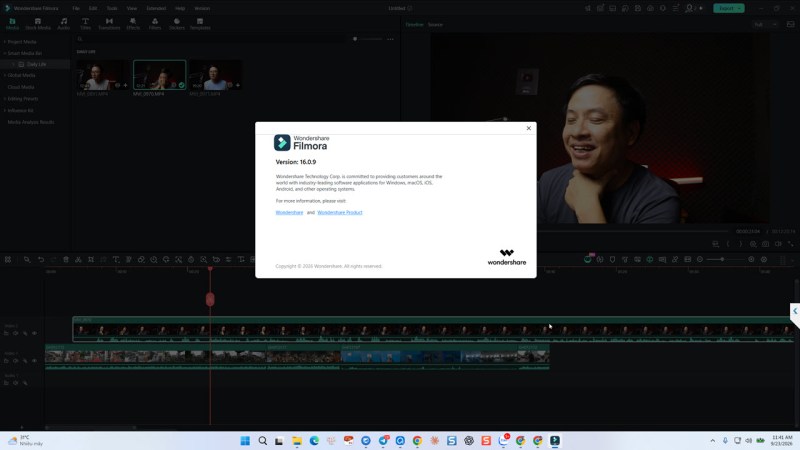Click the media search field
The height and width of the screenshot is (450, 800).
pos(209,39)
